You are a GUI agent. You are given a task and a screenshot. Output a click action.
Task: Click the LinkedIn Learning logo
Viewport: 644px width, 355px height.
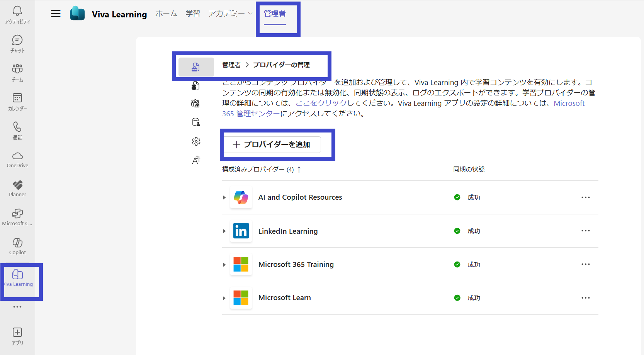(241, 231)
